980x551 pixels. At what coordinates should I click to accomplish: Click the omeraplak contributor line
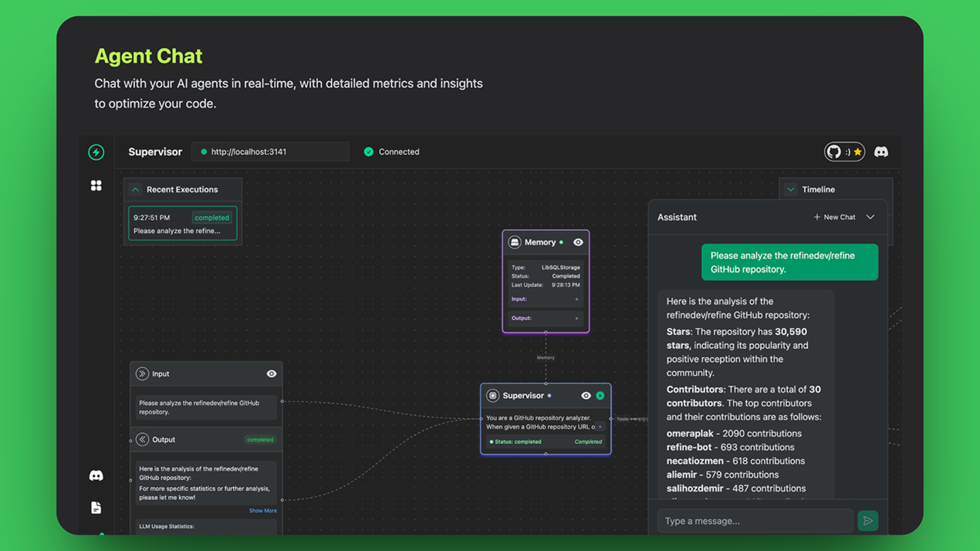(x=734, y=434)
